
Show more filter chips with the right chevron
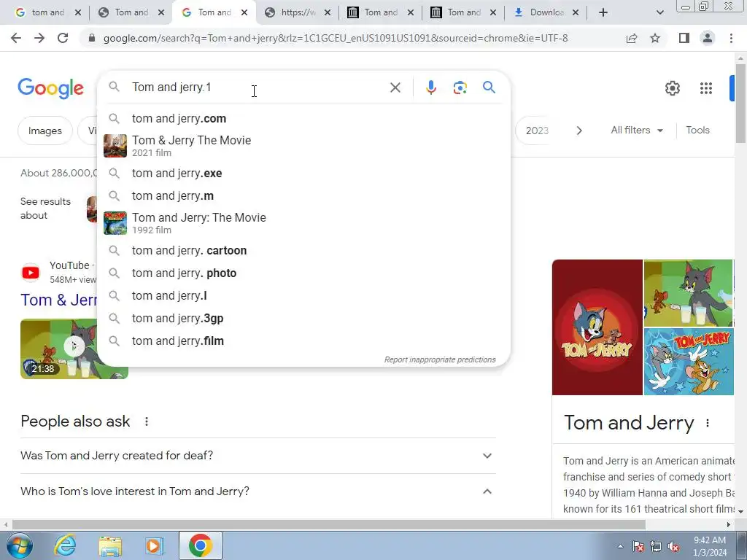click(x=579, y=131)
